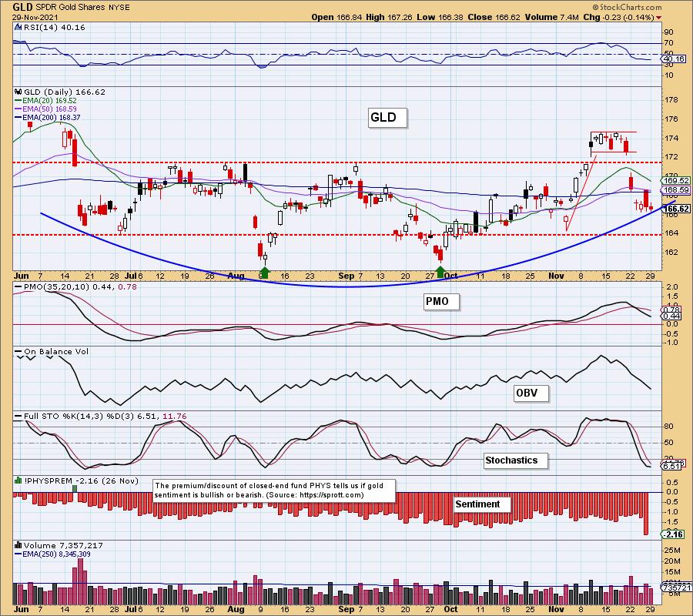Viewport: 693px width, 616px height.
Task: Click the Oct label on bottom date axis
Action: (x=450, y=609)
